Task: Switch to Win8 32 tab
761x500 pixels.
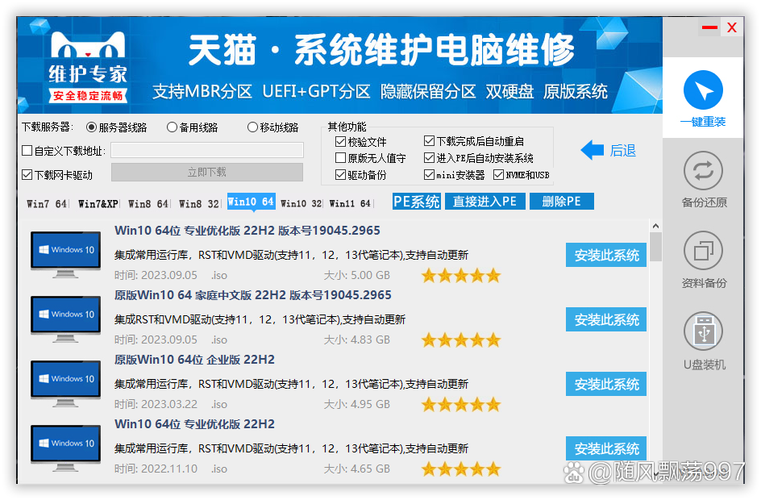Action: tap(199, 203)
